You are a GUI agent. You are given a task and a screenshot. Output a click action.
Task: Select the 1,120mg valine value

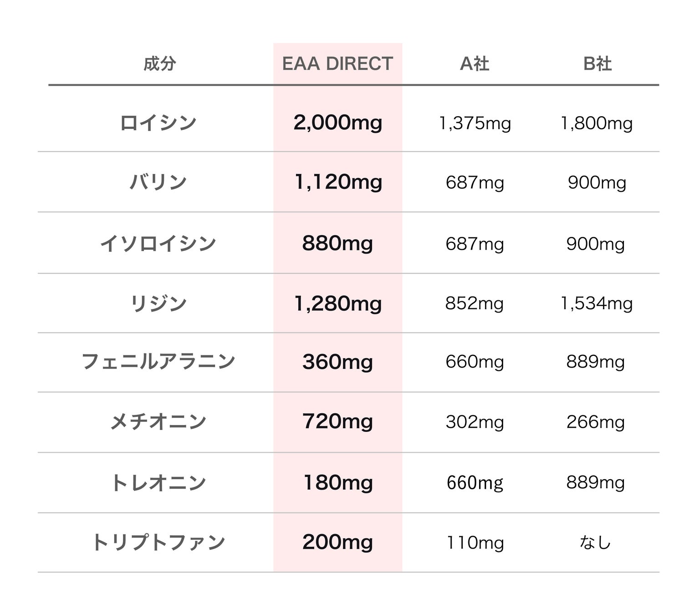337,182
